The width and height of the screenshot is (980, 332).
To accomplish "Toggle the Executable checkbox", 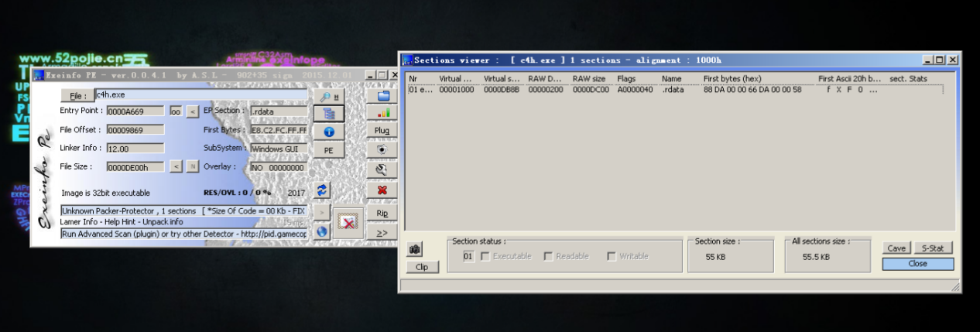I will tap(485, 256).
